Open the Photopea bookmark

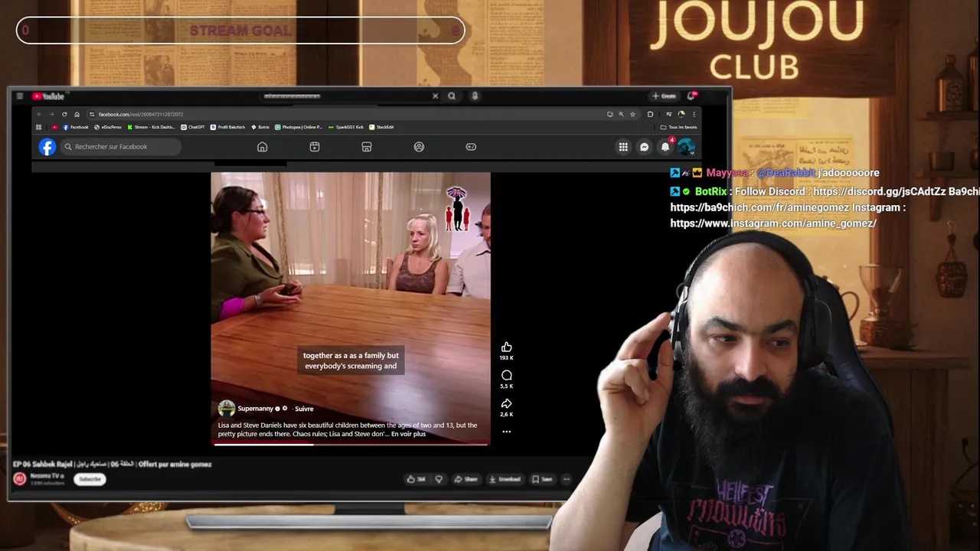[x=299, y=127]
